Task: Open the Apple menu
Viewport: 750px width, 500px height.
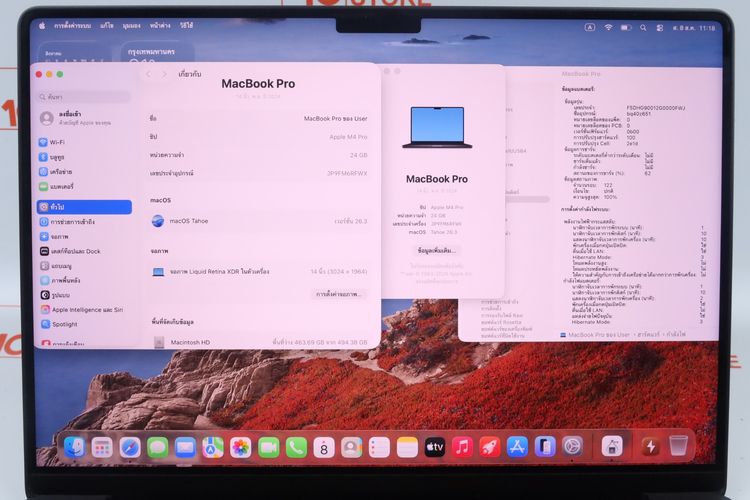Action: 42,26
